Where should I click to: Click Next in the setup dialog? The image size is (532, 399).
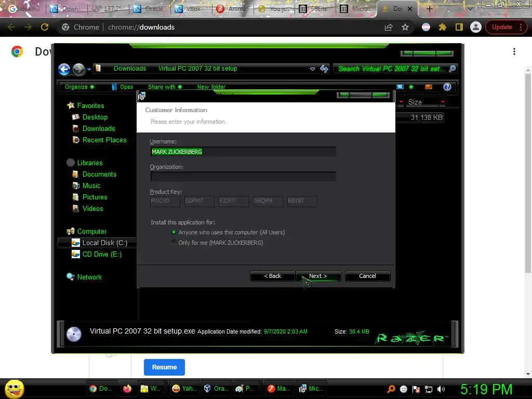[x=318, y=276]
